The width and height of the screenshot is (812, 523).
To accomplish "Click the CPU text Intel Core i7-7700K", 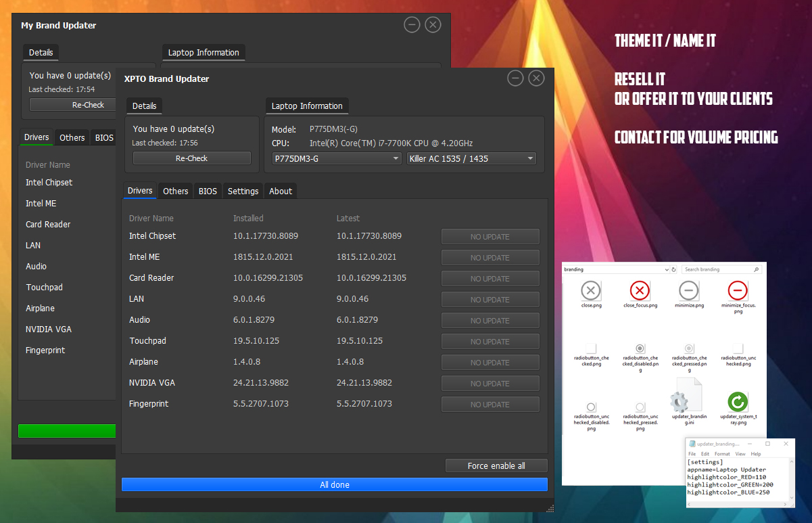I will 391,143.
